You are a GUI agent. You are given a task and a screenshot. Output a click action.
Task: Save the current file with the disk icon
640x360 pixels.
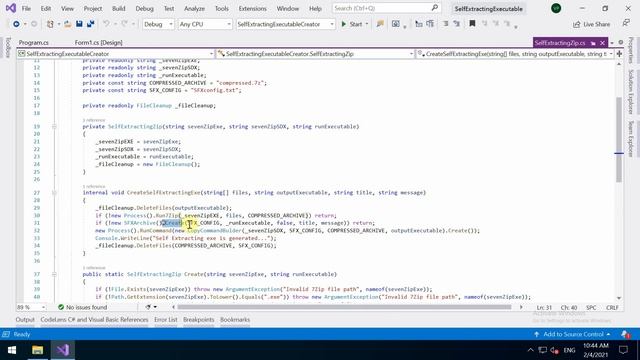coord(79,24)
